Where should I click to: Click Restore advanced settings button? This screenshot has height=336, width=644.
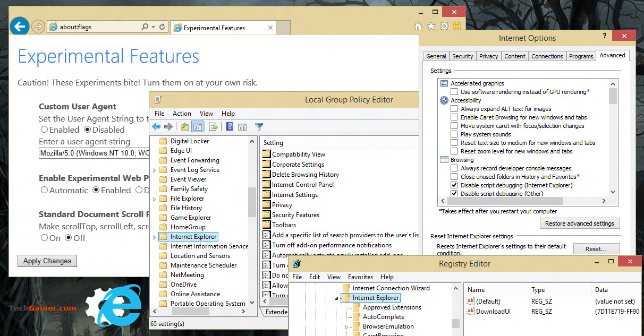click(579, 223)
